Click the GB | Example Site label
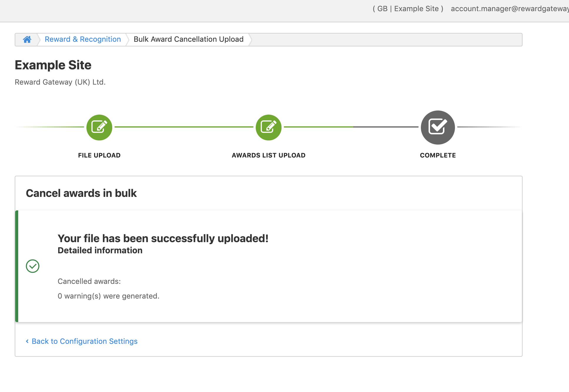 [x=408, y=9]
